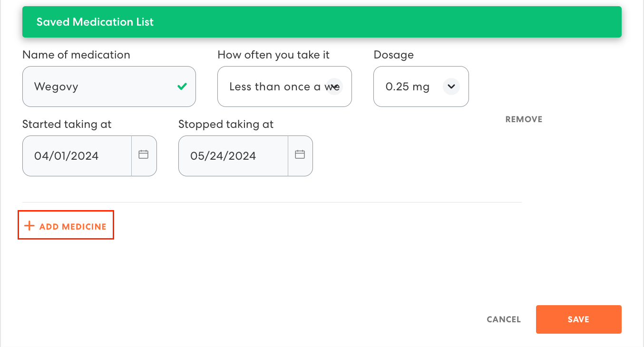Click the 'Name of medication' label
This screenshot has height=347, width=644.
coord(76,55)
